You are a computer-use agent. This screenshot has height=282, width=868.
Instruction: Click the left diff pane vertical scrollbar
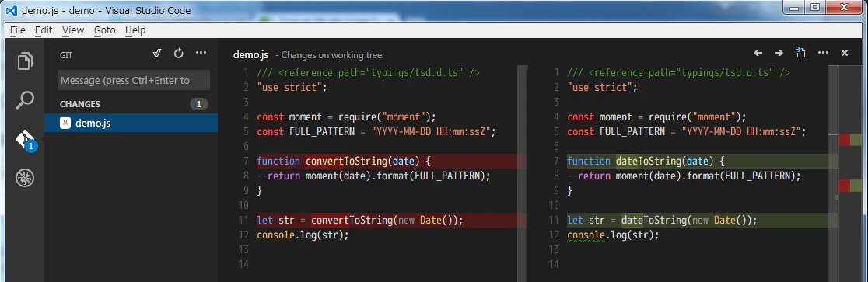coord(522,172)
